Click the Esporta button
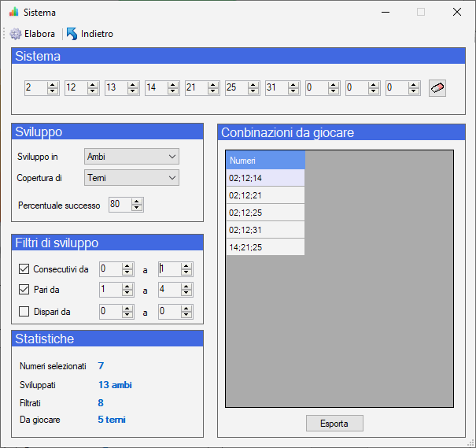Screen dimensions: 476x448 334,423
